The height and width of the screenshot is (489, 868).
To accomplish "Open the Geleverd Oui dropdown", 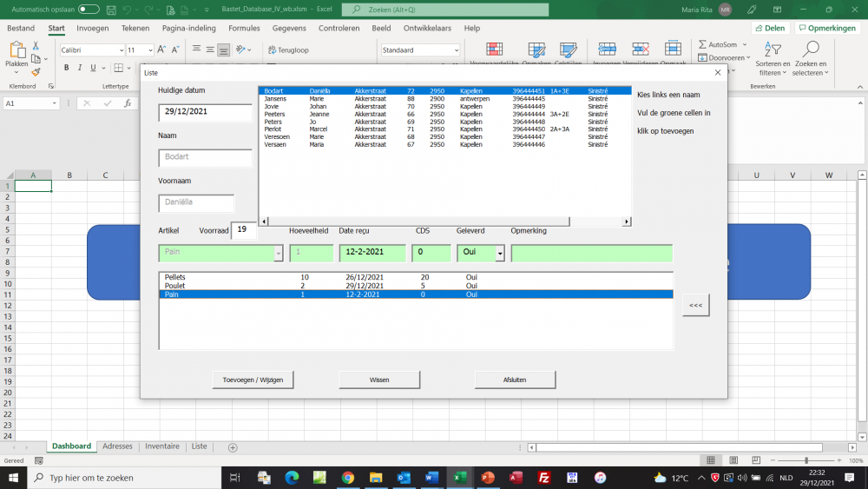I will point(500,253).
